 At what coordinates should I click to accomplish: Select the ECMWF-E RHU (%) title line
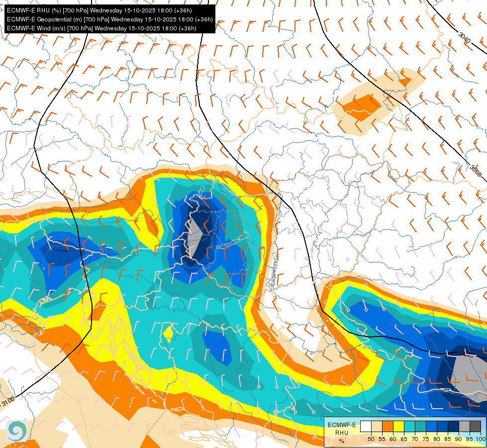pos(99,10)
